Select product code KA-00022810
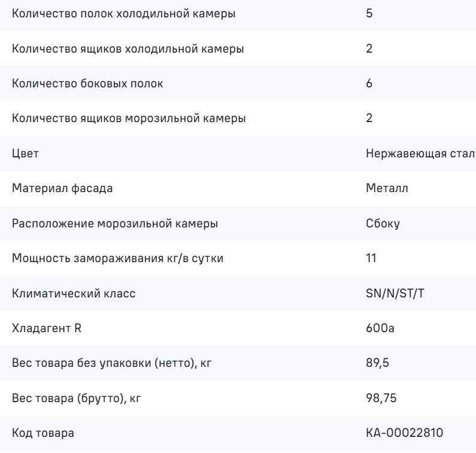Image resolution: width=476 pixels, height=453 pixels. [404, 433]
